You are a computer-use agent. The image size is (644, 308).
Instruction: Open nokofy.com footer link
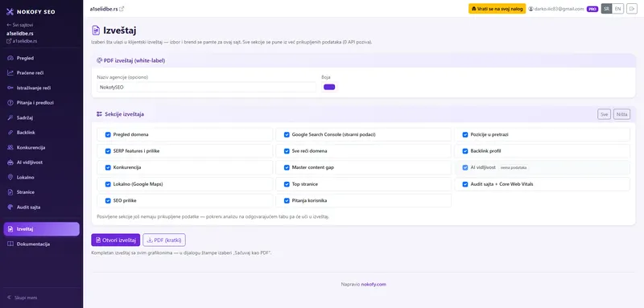coord(374,284)
